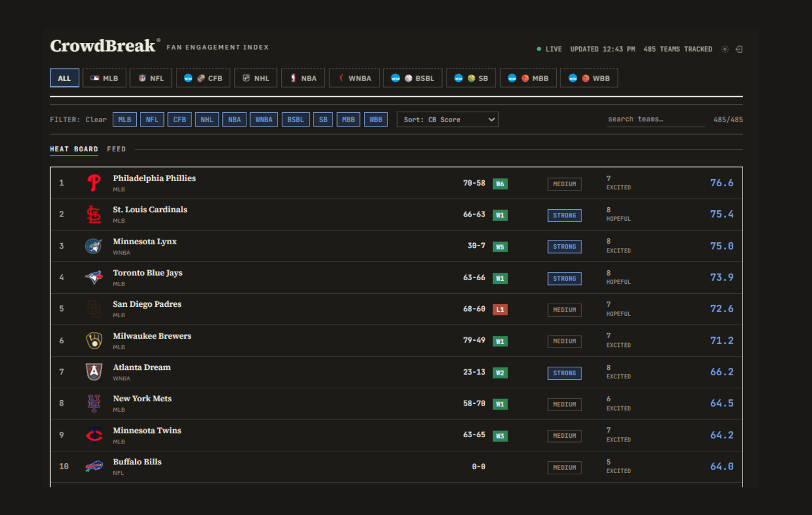Click the Dream W2 streak badge
The height and width of the screenshot is (515, 812).
click(500, 373)
